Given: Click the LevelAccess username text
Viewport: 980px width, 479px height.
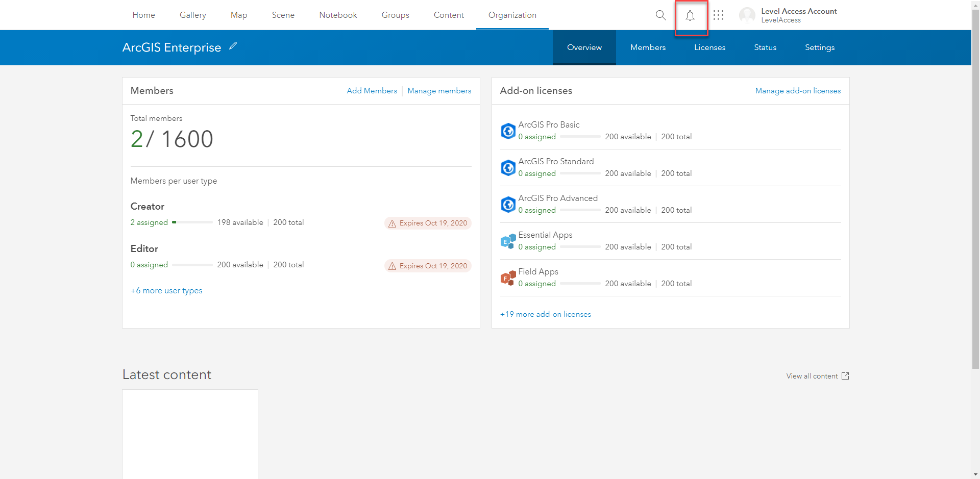Looking at the screenshot, I should [781, 20].
